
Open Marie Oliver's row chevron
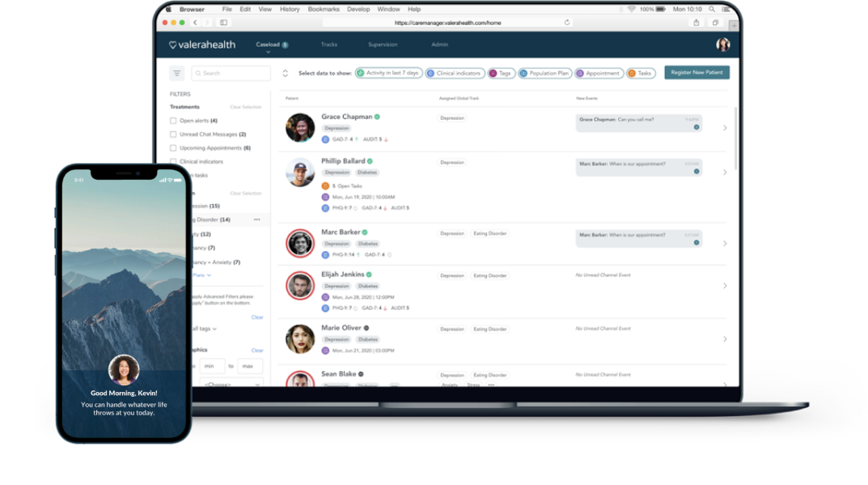[725, 339]
